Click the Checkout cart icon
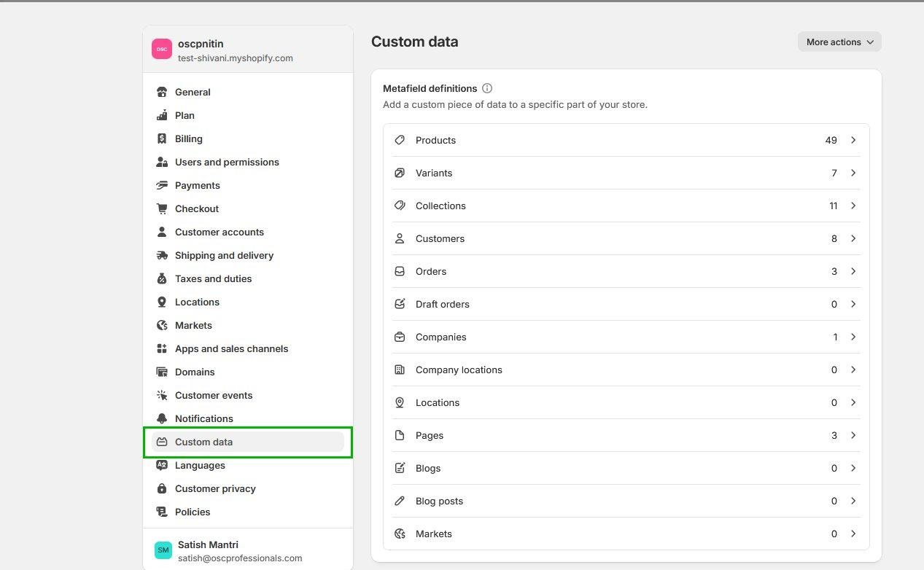The height and width of the screenshot is (570, 924). pyautogui.click(x=162, y=209)
